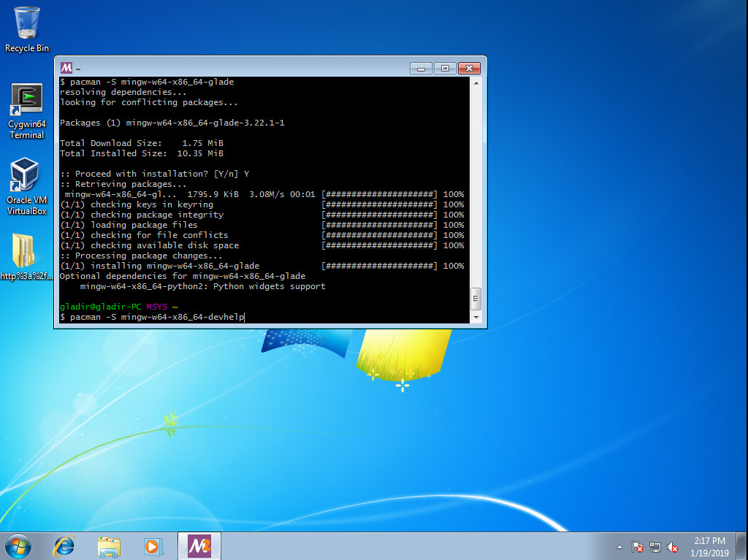
Task: Select the Cygwin64 Terminal shortcut
Action: coord(27,110)
